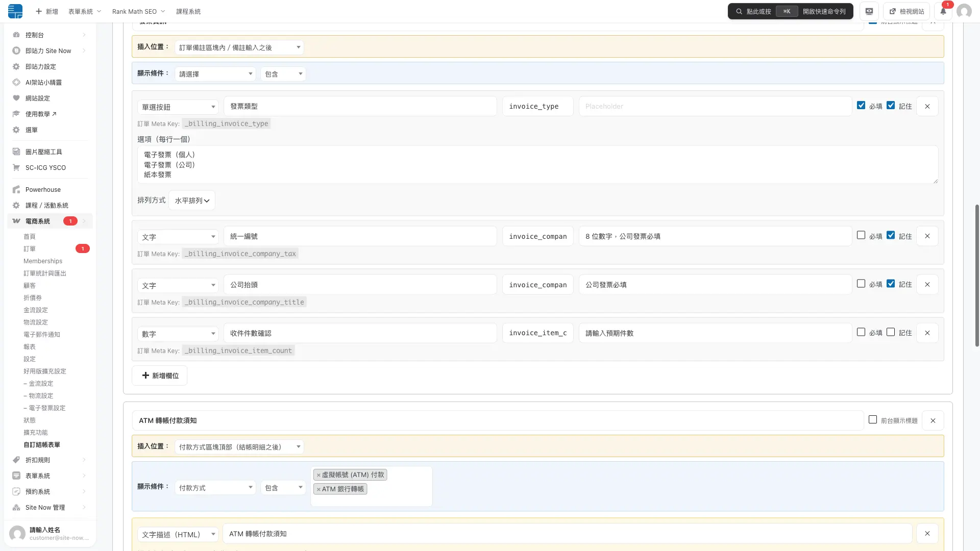Click the 電商系統 WooCommerce icon
This screenshot has width=980, height=551.
pyautogui.click(x=16, y=221)
